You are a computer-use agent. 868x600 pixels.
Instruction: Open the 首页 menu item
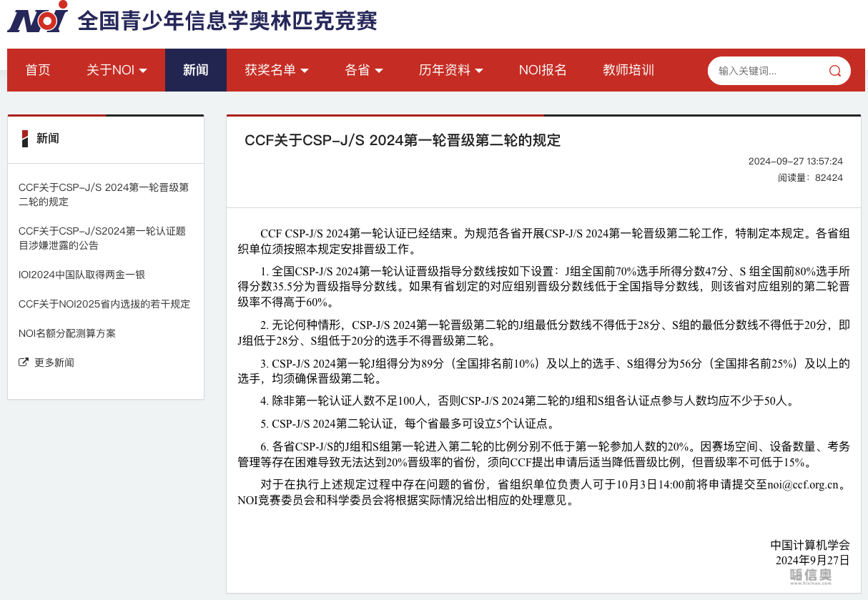38,70
